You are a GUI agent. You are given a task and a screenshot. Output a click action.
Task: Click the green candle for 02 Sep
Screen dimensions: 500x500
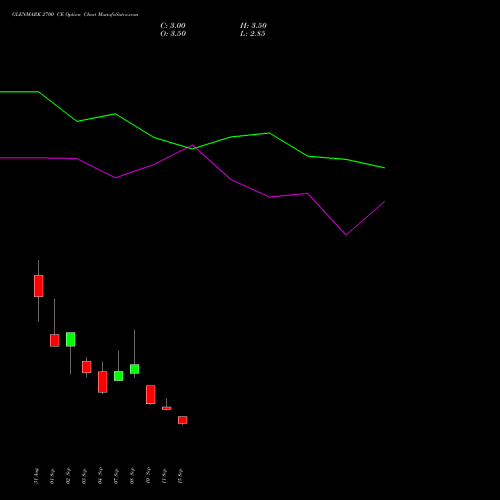pyautogui.click(x=71, y=339)
